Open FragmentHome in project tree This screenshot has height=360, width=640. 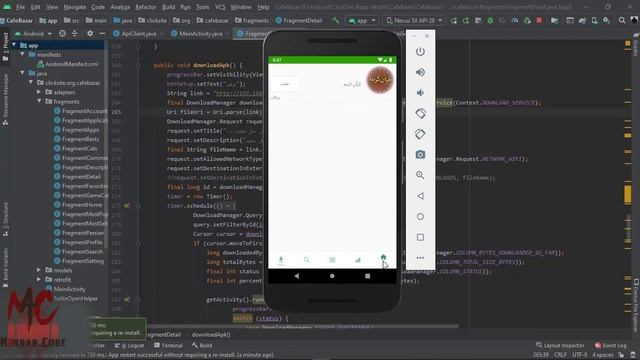click(x=82, y=205)
